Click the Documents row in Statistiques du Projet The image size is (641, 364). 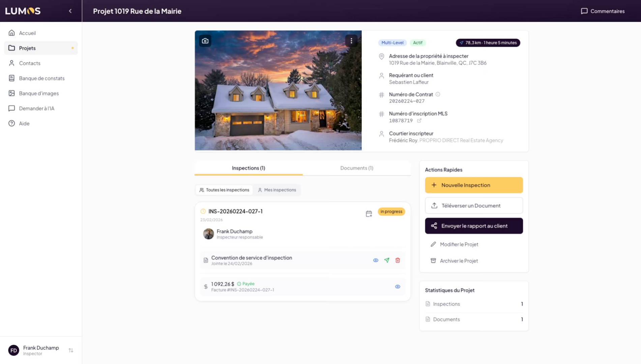(x=474, y=320)
